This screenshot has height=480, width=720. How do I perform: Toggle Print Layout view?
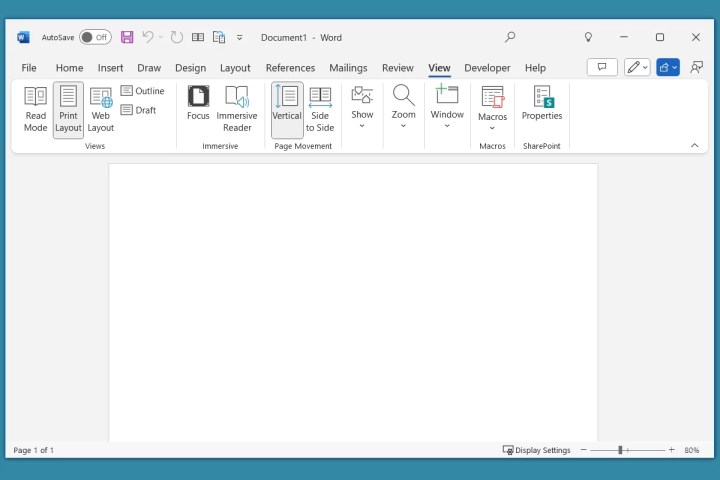pyautogui.click(x=68, y=109)
